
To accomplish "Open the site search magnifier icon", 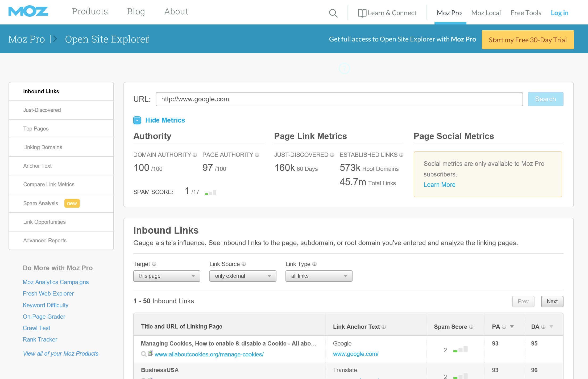I will coord(333,13).
